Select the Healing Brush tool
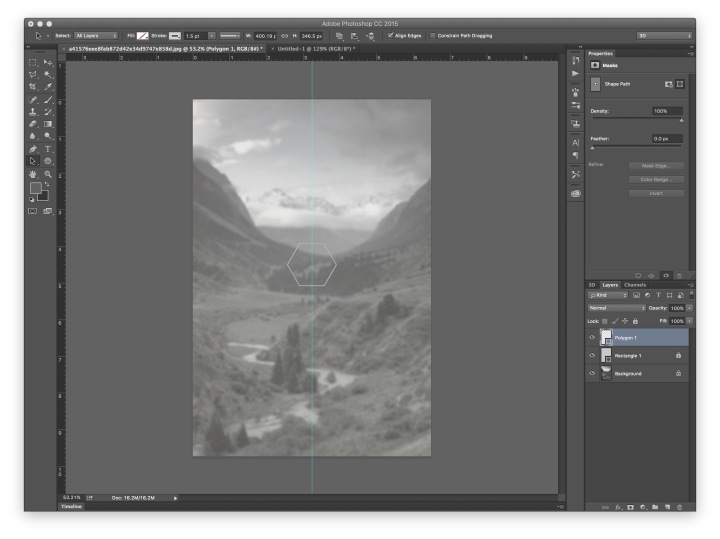This screenshot has width=720, height=539. pyautogui.click(x=33, y=100)
